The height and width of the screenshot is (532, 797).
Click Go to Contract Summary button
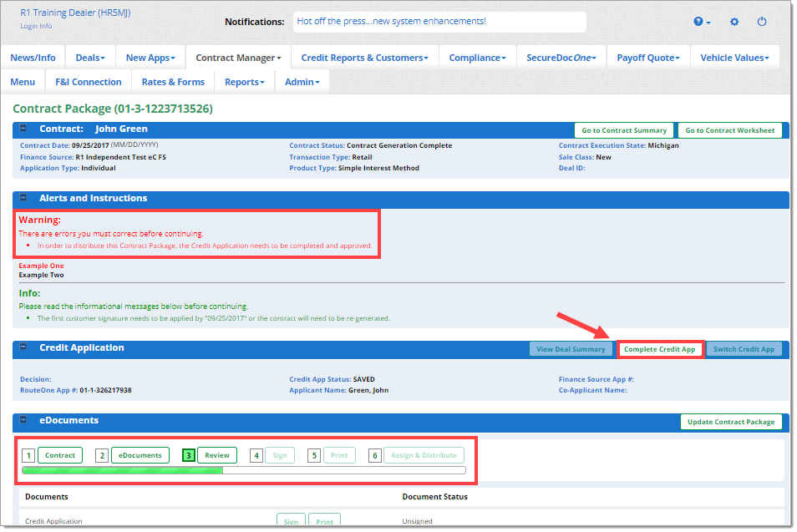pos(624,130)
